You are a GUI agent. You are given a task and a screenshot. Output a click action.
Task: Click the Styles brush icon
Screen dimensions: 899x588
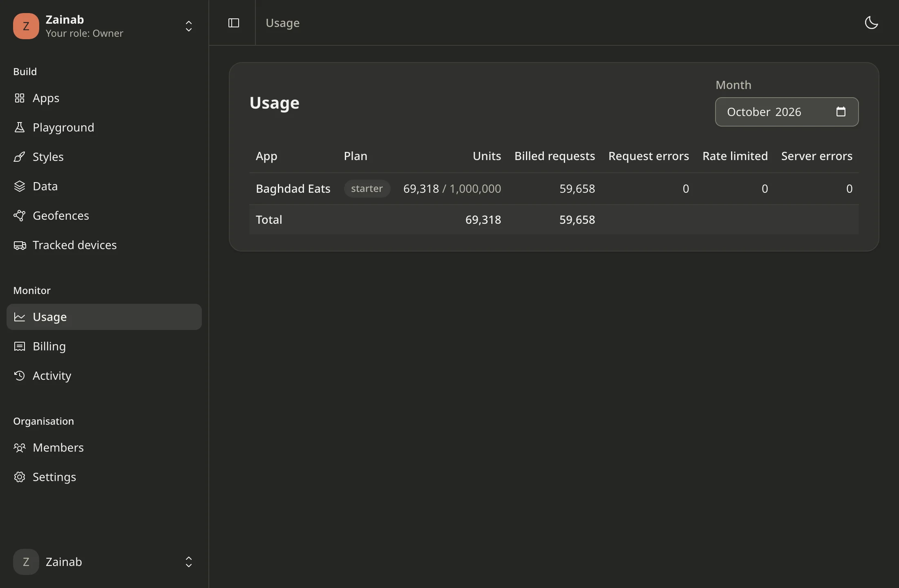click(19, 157)
